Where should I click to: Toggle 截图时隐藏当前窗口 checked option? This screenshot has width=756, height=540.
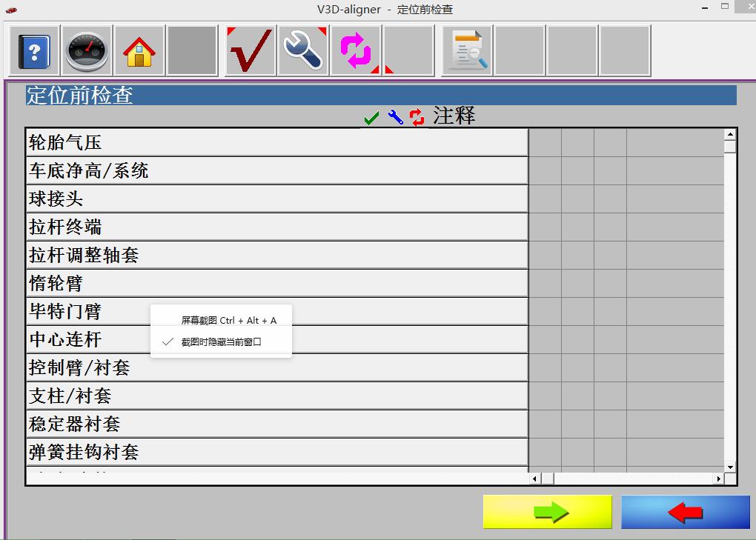221,342
